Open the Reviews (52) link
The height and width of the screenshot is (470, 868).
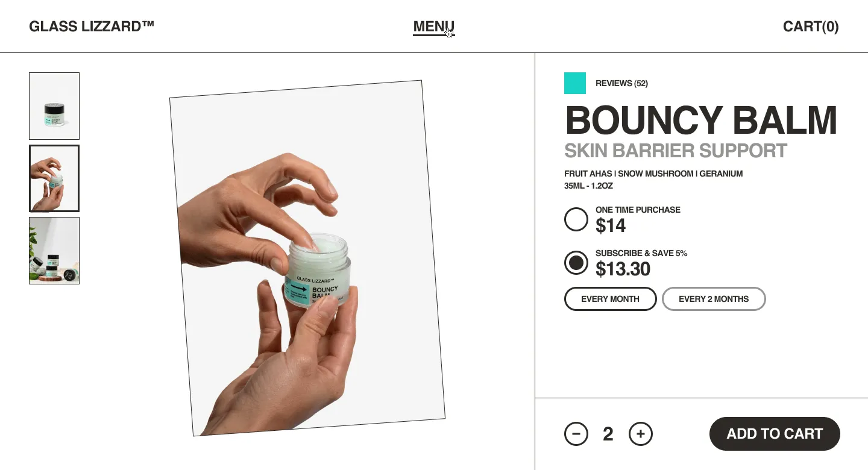point(621,83)
